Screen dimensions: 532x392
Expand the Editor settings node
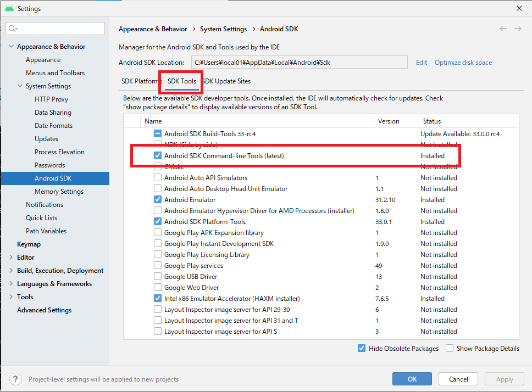(x=11, y=257)
